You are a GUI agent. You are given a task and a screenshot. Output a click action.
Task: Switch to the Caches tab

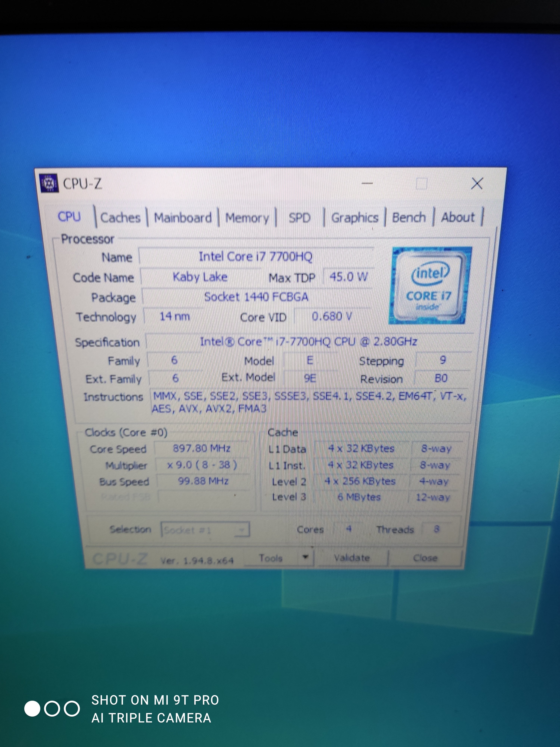pyautogui.click(x=121, y=218)
